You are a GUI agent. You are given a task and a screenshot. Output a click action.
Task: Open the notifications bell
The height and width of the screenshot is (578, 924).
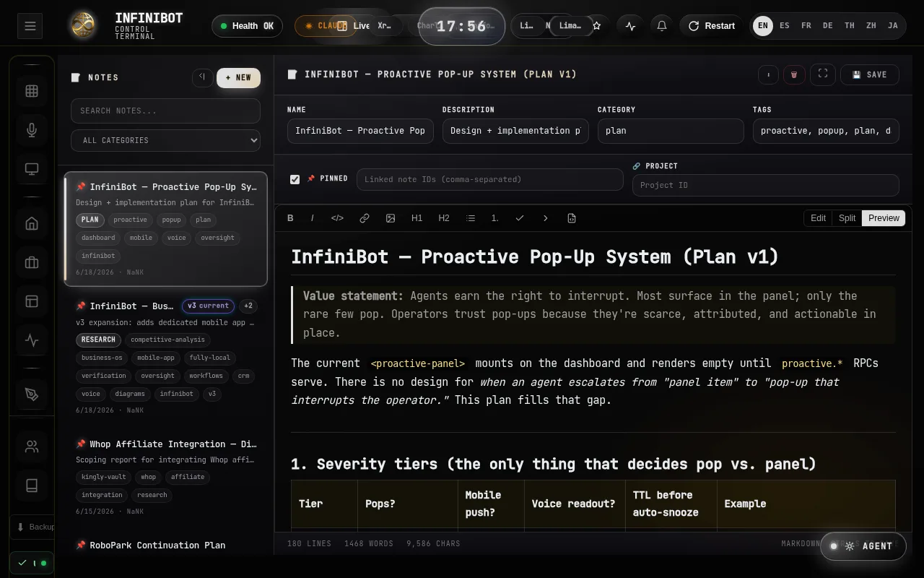pos(661,26)
